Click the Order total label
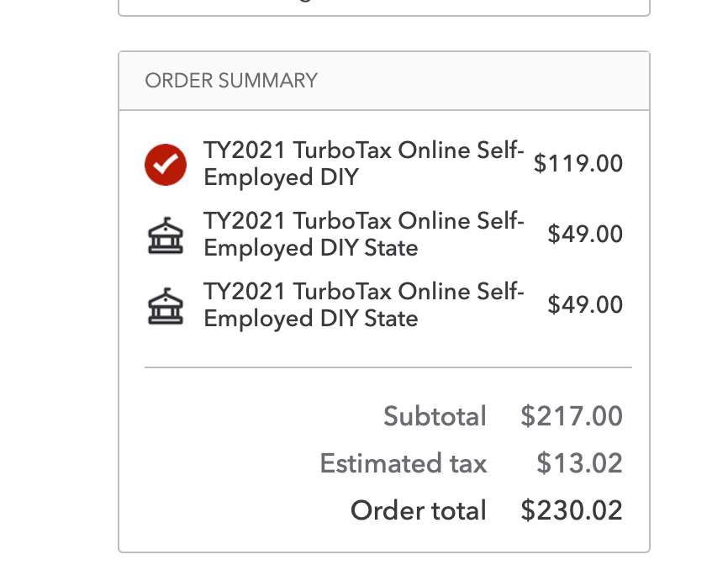Viewport: 728px width, 565px height. (419, 510)
